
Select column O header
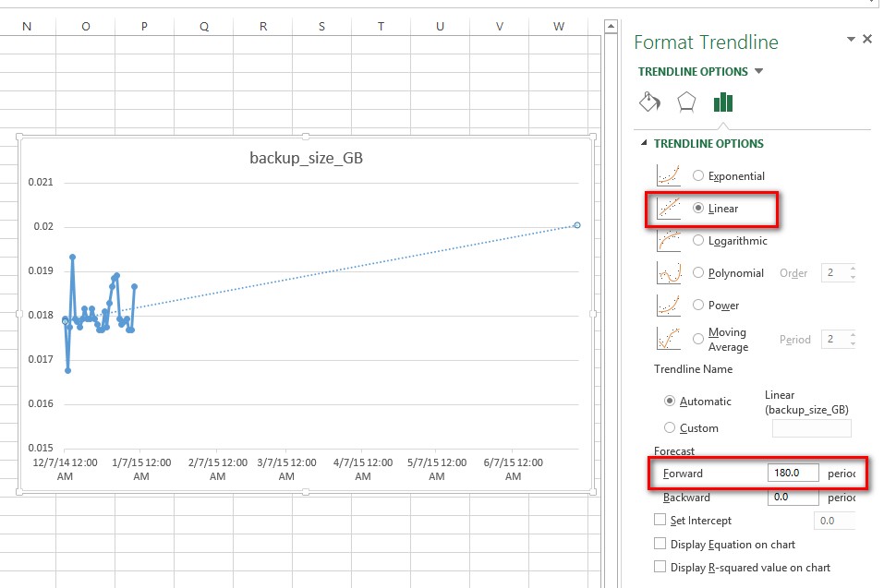(85, 27)
